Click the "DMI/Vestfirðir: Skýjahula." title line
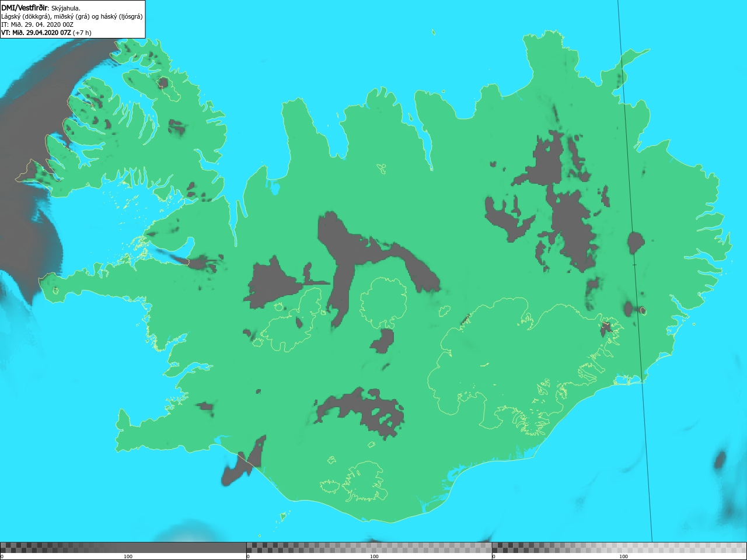Screen dimensions: 747x560 coord(41,8)
